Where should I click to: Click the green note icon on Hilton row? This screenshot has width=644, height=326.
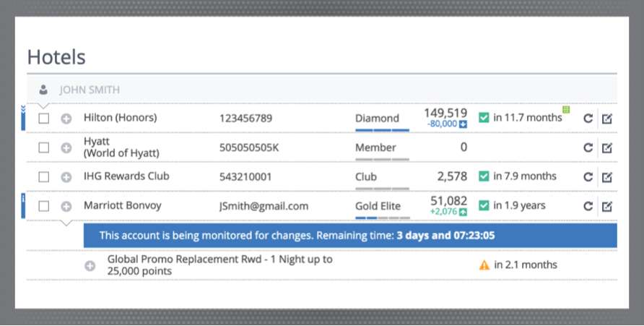tap(566, 110)
